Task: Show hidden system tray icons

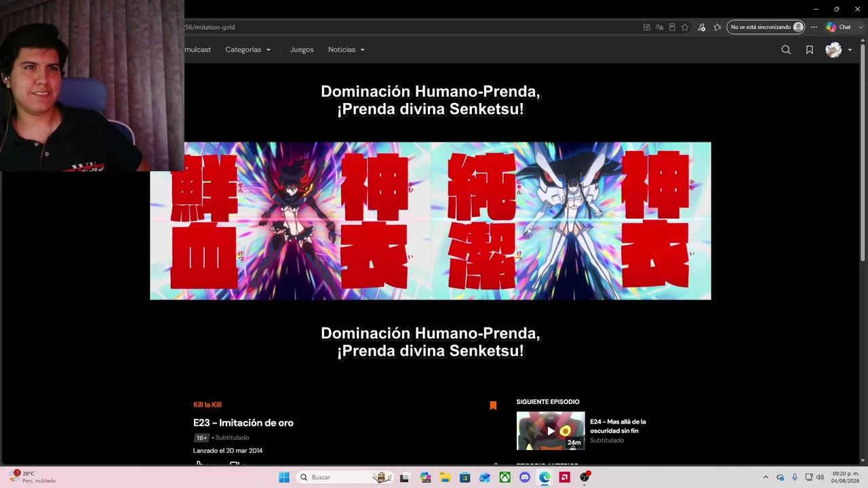Action: 766,477
